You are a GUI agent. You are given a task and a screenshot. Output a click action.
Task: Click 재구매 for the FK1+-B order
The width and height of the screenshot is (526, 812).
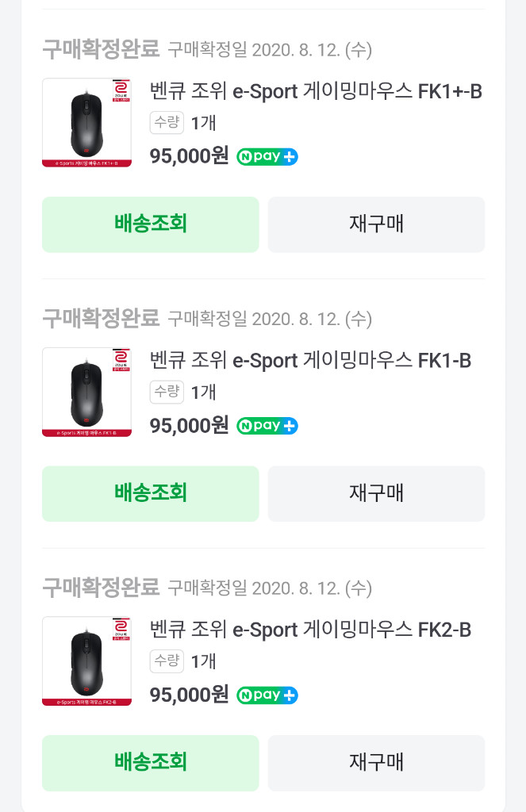click(x=376, y=224)
